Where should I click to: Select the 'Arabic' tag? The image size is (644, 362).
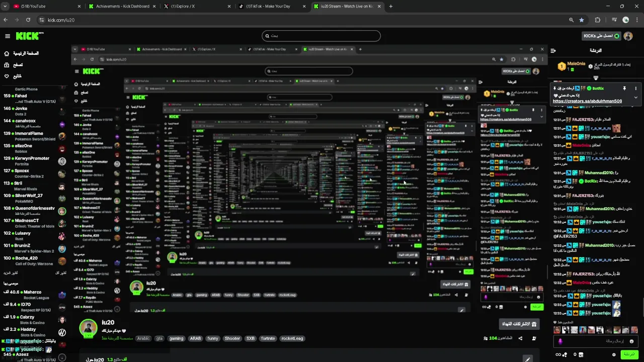click(143, 338)
